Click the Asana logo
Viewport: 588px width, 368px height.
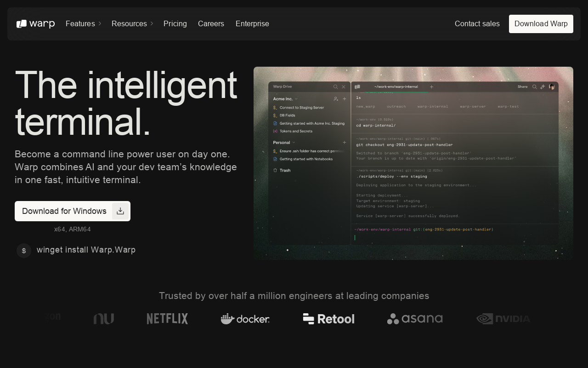coord(415,319)
